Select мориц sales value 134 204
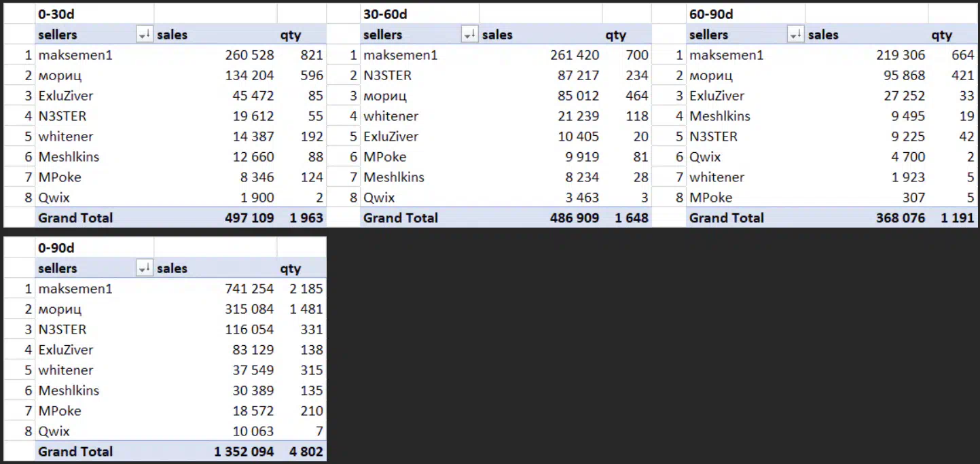Image resolution: width=980 pixels, height=464 pixels. point(250,75)
